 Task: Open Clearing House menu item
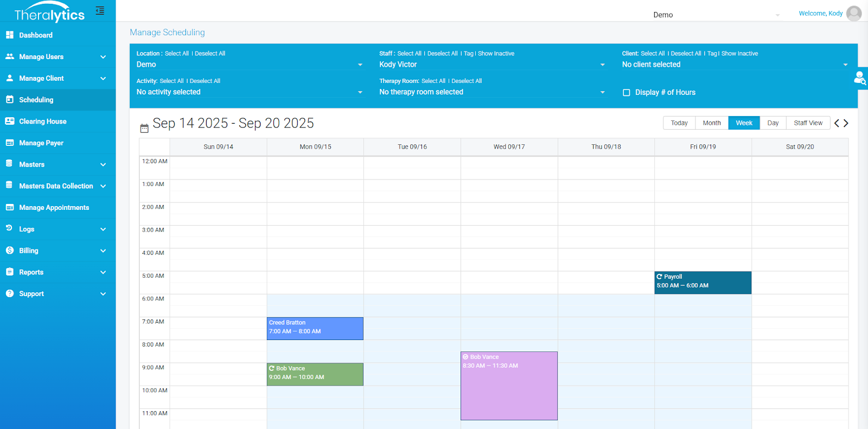click(x=58, y=121)
